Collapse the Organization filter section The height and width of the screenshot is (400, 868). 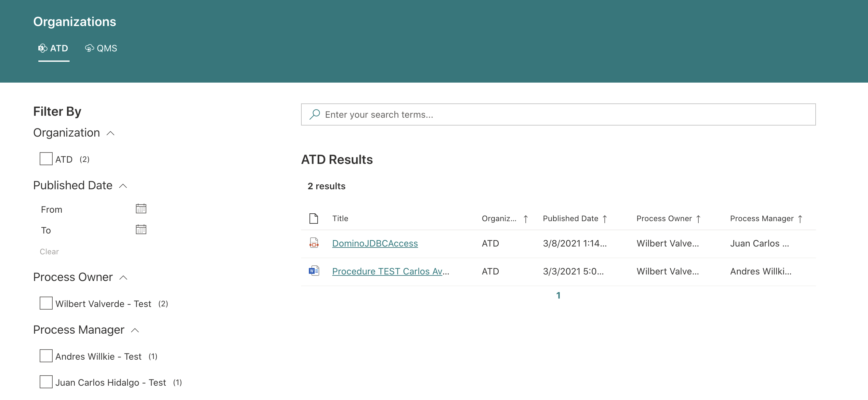[111, 133]
